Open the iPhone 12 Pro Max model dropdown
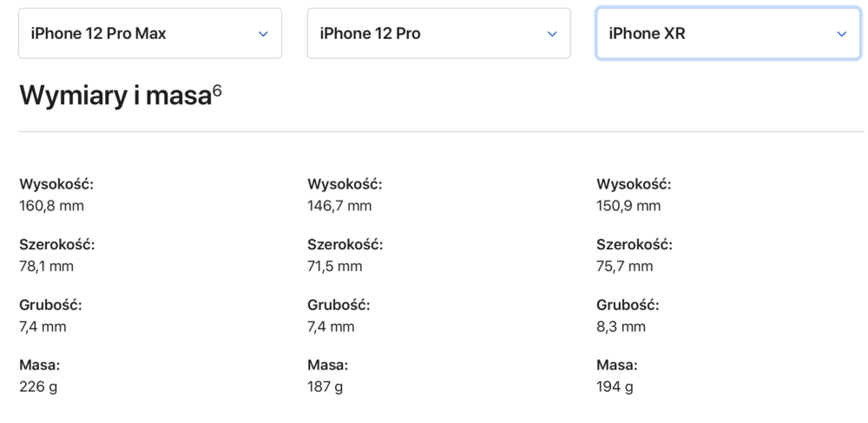 click(x=150, y=33)
